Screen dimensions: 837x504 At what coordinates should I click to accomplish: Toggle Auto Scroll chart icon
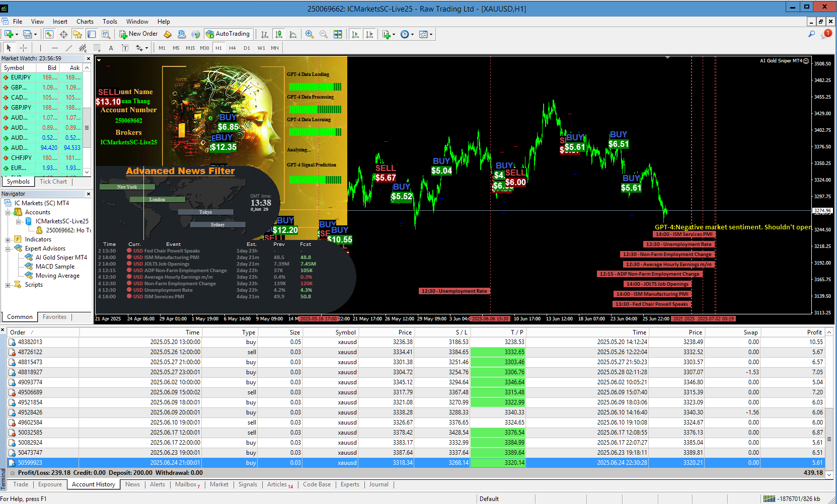point(355,34)
